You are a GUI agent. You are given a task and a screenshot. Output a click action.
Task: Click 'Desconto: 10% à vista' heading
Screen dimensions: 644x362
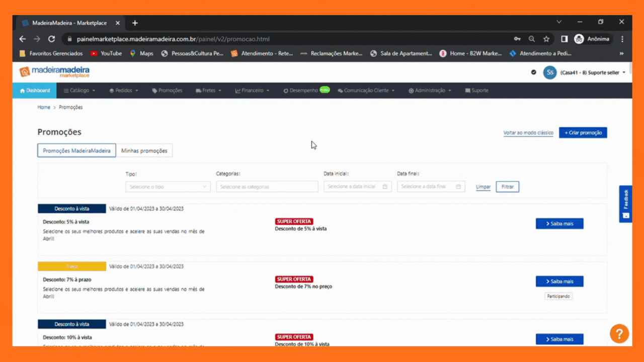click(67, 337)
